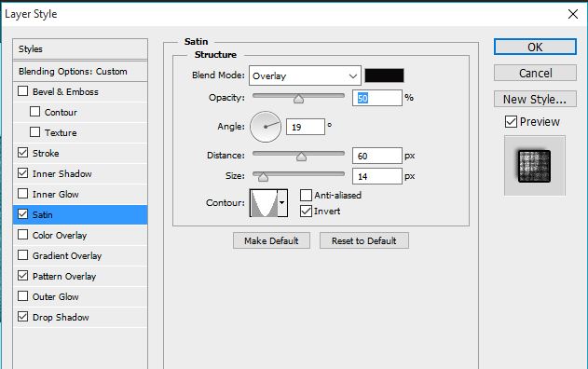
Task: Enable the Color Overlay checkbox
Action: pos(23,235)
